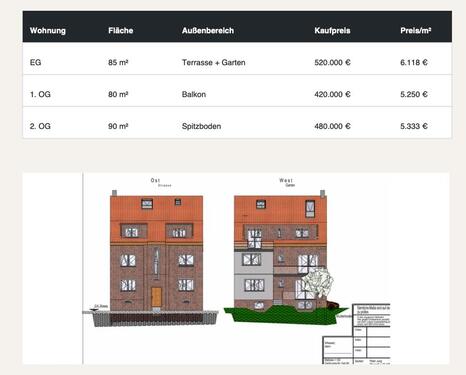
Task: Click the 6.118 € per m² value
Action: [414, 62]
